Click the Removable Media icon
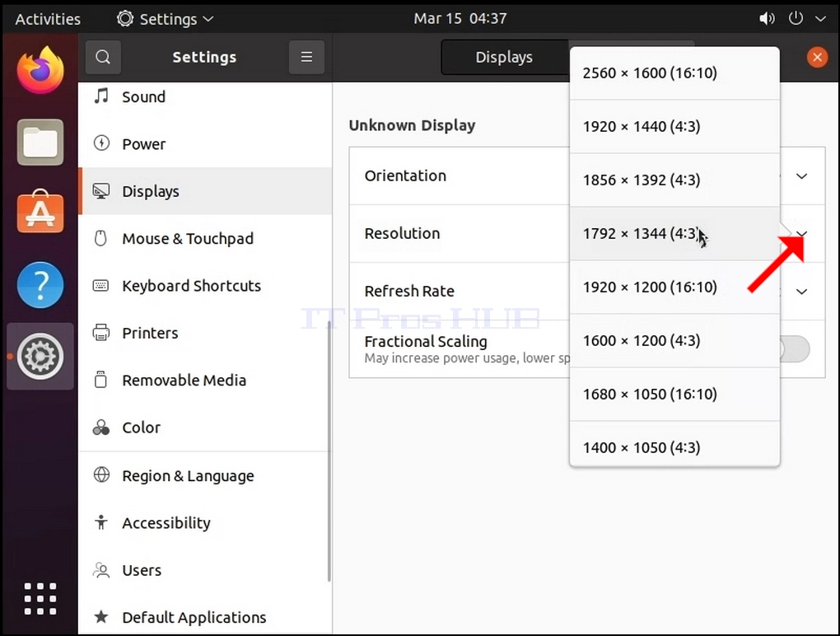Image resolution: width=840 pixels, height=636 pixels. [x=100, y=379]
